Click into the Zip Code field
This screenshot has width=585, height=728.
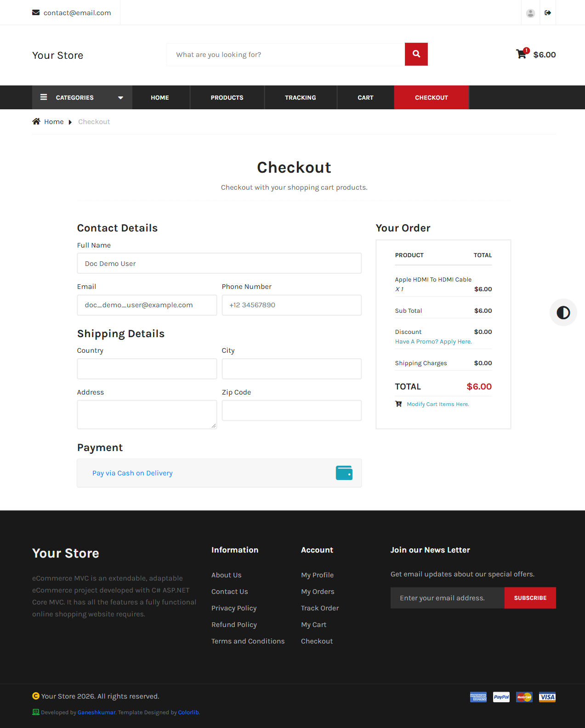[x=292, y=410]
